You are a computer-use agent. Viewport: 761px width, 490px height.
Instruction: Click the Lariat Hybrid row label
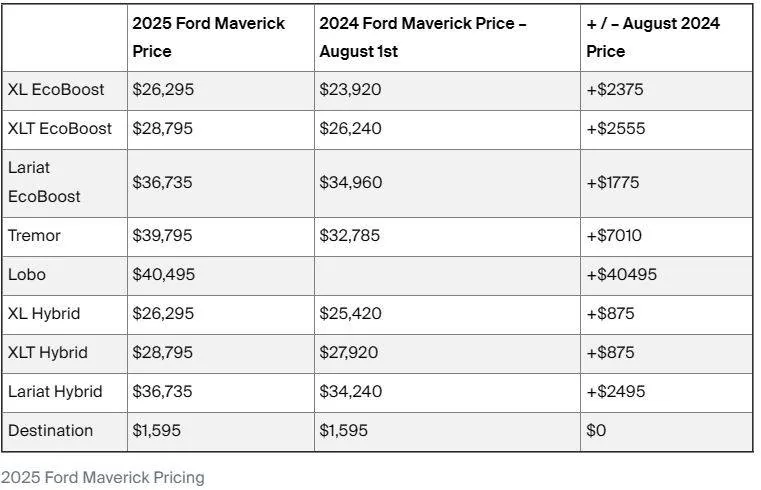(55, 392)
